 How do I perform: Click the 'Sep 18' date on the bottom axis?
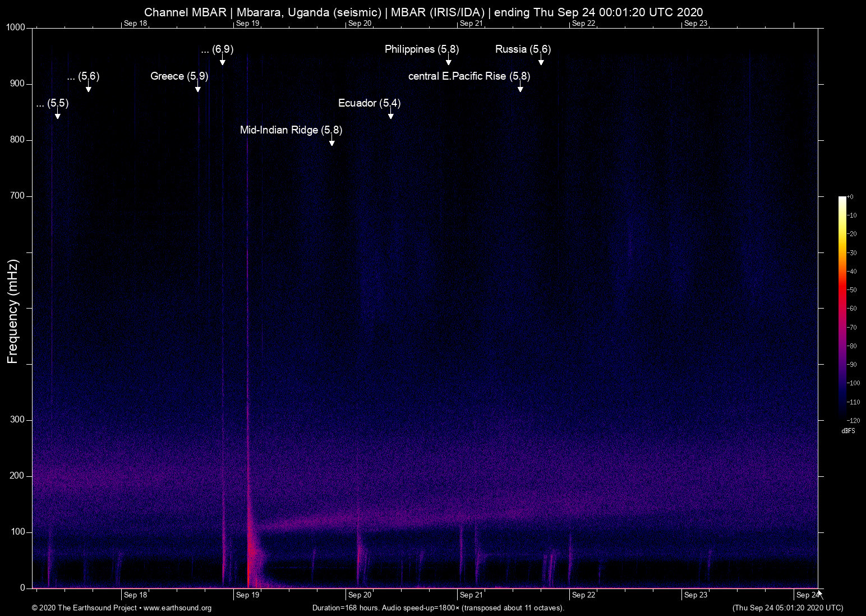tap(136, 595)
